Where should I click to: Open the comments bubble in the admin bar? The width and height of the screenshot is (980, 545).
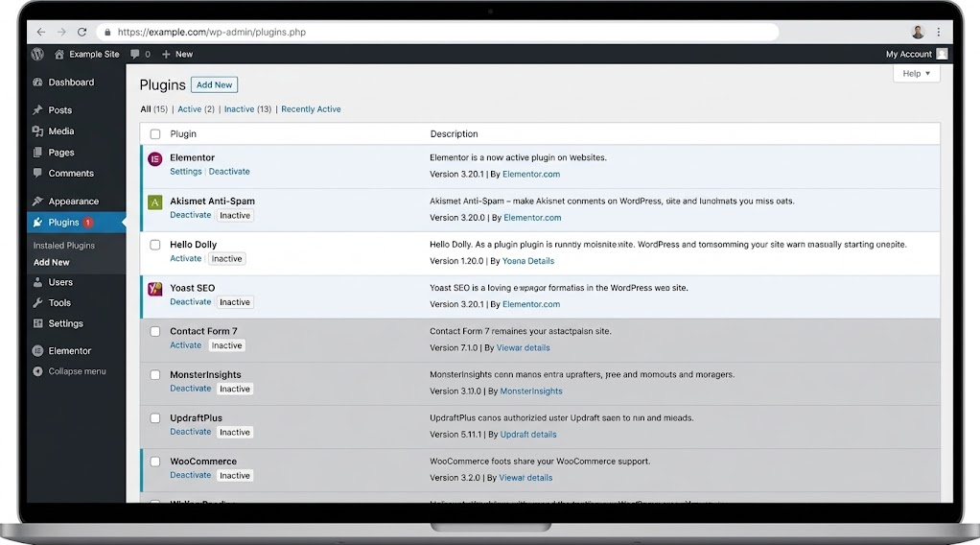(x=135, y=54)
